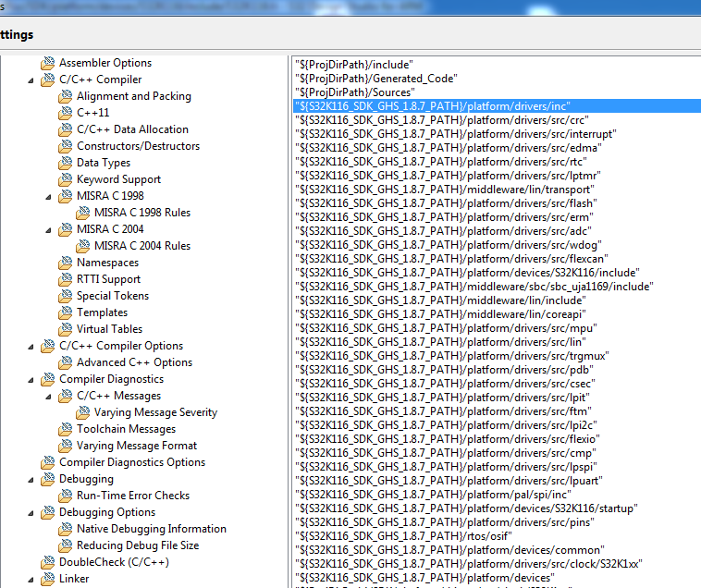Image resolution: width=701 pixels, height=588 pixels.
Task: Select the platform/drivers/src/flexcan include path
Action: click(451, 259)
